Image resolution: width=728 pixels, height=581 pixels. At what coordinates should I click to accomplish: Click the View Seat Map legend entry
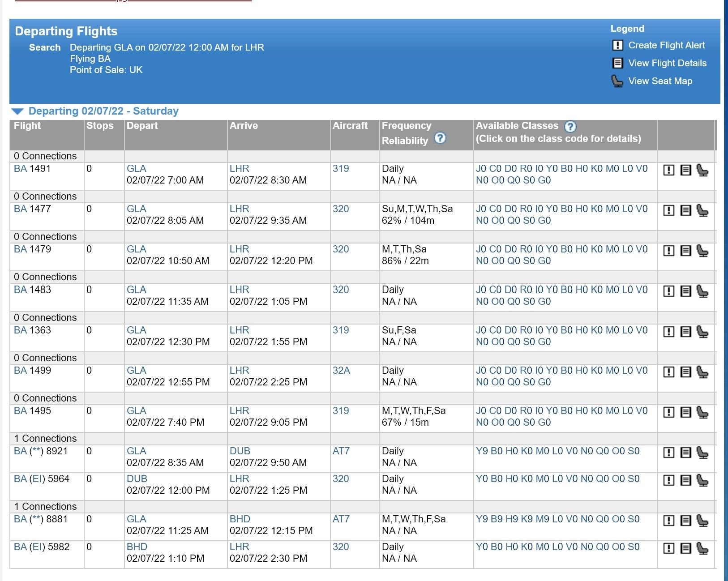pyautogui.click(x=652, y=81)
